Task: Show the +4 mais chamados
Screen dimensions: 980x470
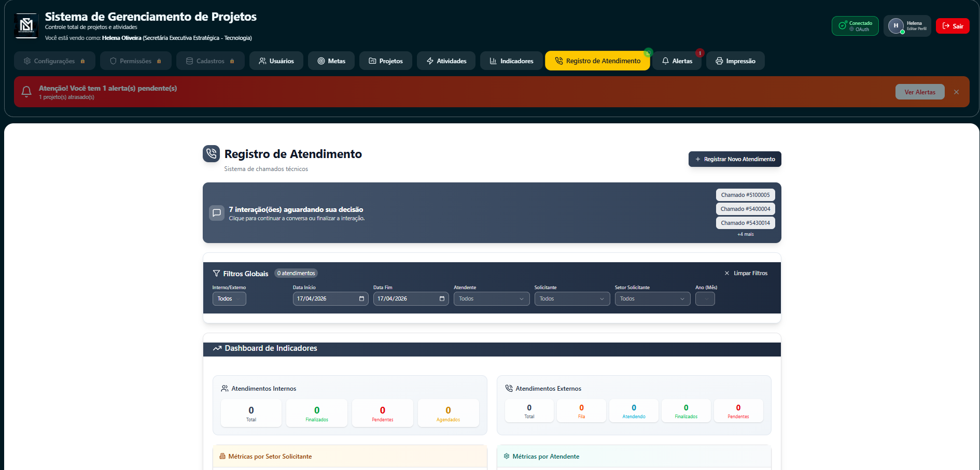Action: coord(745,234)
